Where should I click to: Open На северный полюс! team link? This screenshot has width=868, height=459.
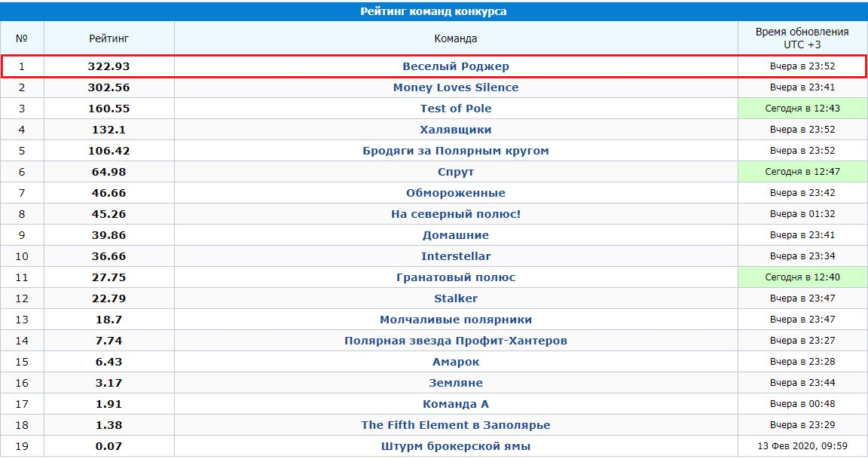(455, 214)
